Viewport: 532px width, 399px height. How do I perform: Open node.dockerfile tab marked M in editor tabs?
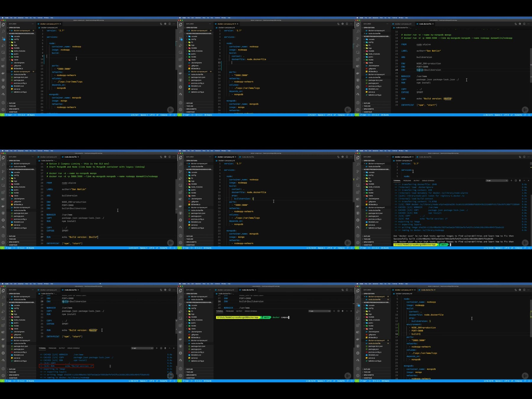pos(428,290)
